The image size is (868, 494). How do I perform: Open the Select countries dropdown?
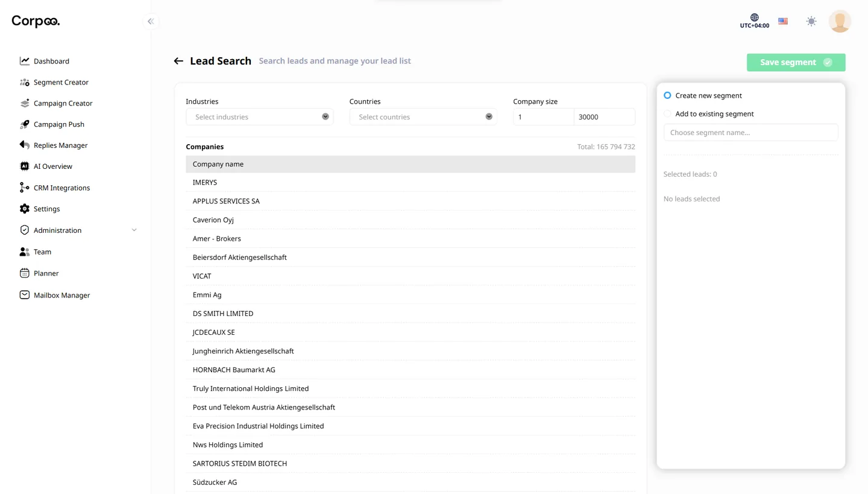point(423,117)
